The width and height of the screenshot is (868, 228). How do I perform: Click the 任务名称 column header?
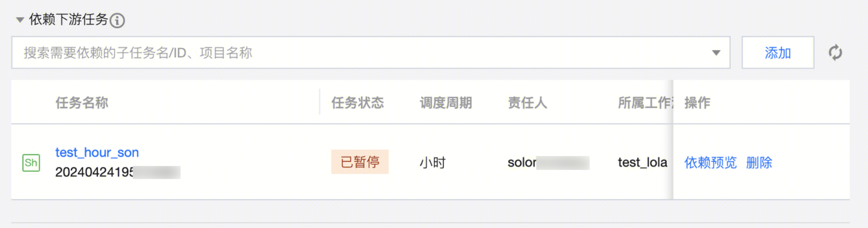(x=82, y=103)
